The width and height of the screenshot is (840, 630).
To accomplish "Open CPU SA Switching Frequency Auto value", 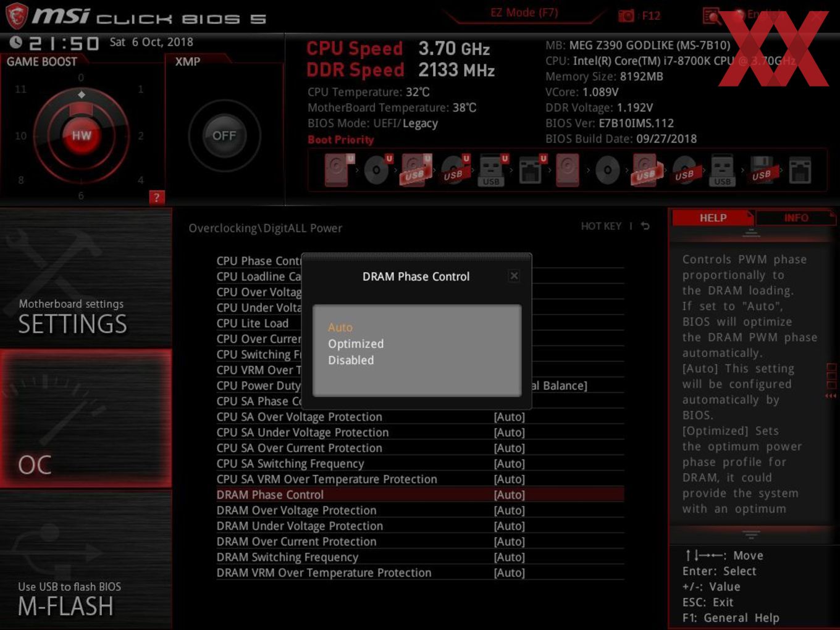I will click(510, 463).
